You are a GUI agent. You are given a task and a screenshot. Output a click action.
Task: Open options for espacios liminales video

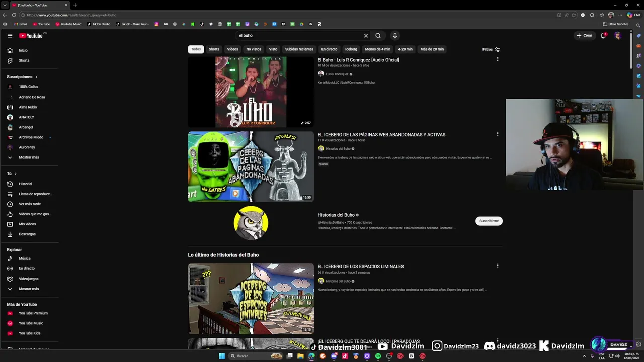pos(498,266)
